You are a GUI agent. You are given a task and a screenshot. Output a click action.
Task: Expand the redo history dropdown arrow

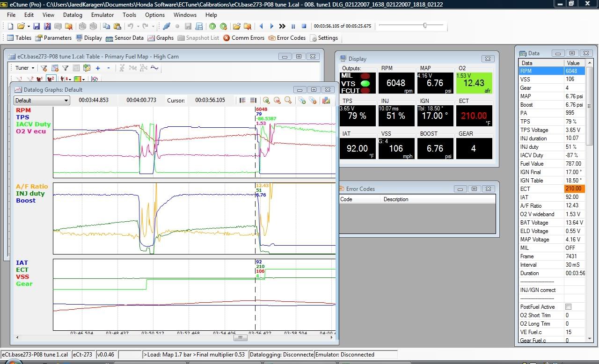[153, 26]
